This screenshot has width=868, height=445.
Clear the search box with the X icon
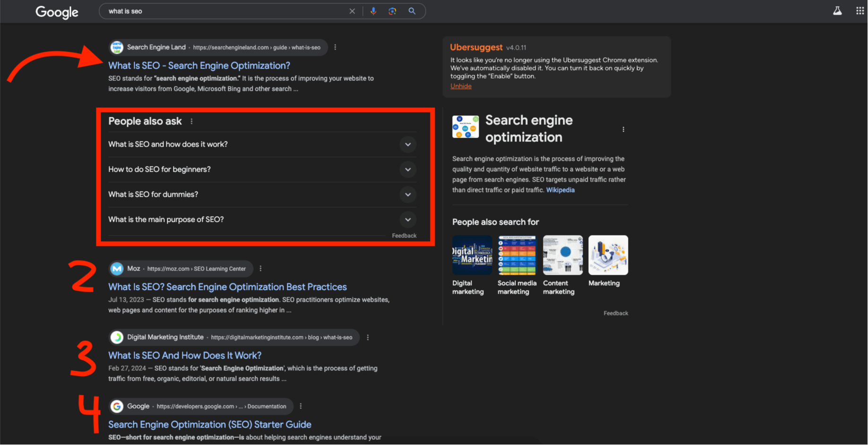(352, 11)
